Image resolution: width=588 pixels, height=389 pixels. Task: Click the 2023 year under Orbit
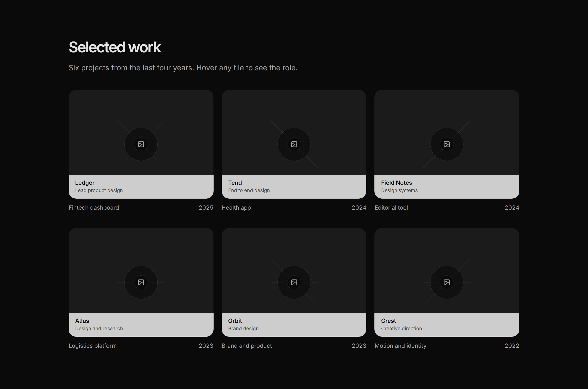coord(359,346)
